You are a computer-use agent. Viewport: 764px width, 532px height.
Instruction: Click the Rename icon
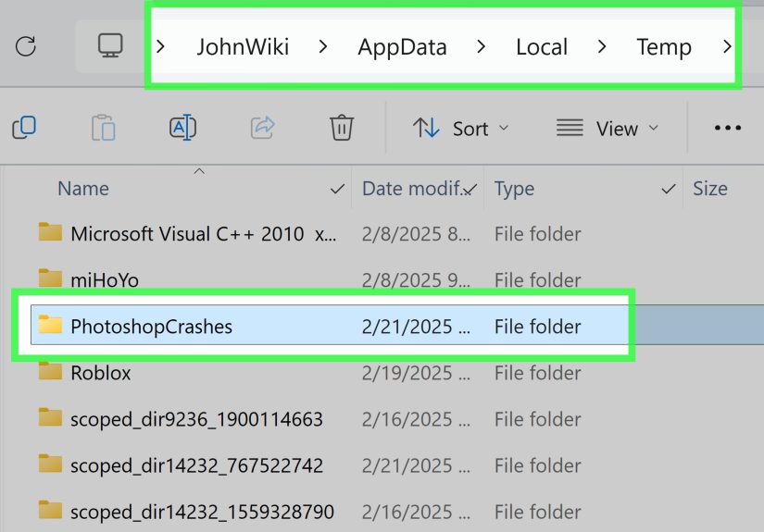click(x=182, y=128)
